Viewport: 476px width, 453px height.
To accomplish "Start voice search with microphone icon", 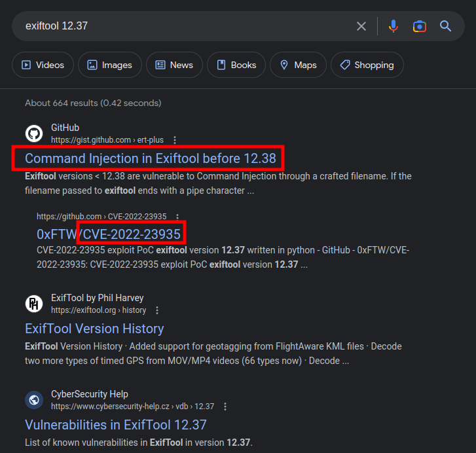I will (393, 26).
